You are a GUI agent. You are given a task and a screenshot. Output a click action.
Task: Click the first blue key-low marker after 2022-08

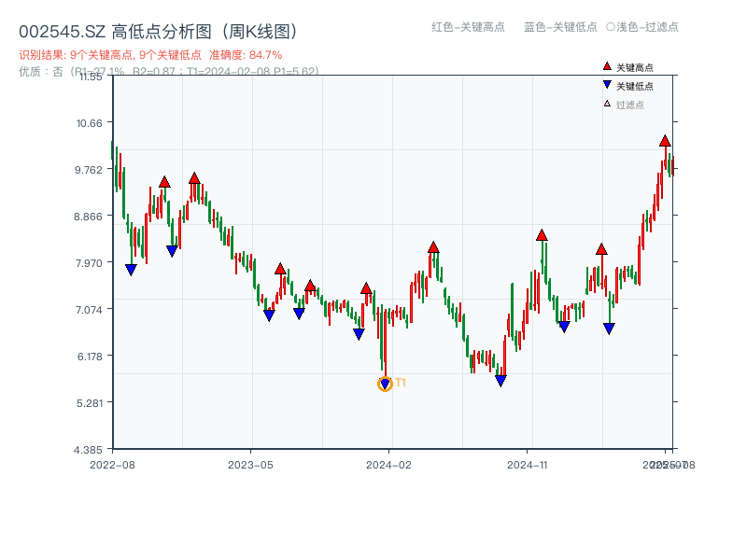coord(131,270)
